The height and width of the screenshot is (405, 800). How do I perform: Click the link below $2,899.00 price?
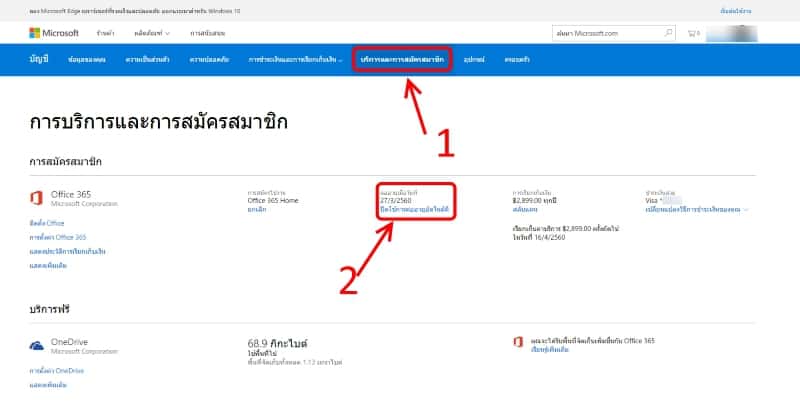pos(525,210)
